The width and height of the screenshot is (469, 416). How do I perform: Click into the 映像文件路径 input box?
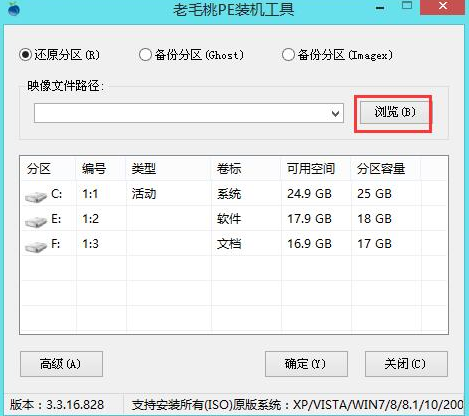[189, 113]
